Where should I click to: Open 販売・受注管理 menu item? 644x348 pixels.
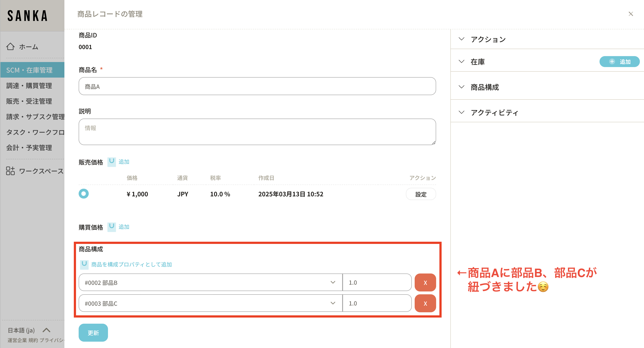29,101
